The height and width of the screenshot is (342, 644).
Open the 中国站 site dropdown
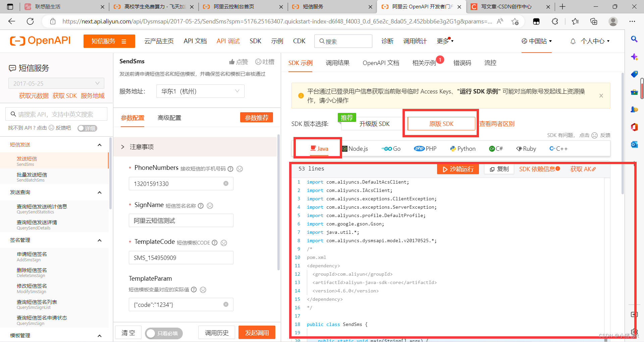(x=537, y=41)
